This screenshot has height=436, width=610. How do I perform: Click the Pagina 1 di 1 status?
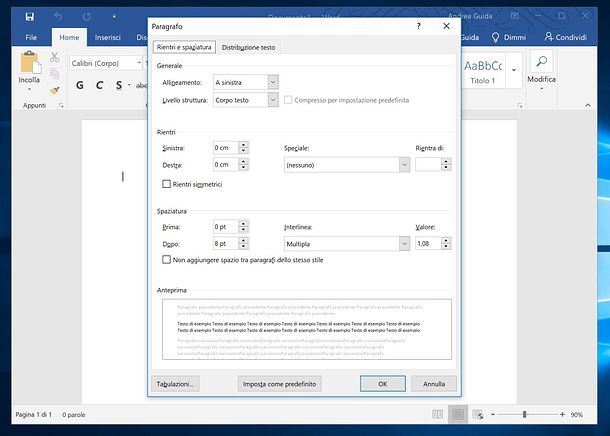click(x=33, y=415)
